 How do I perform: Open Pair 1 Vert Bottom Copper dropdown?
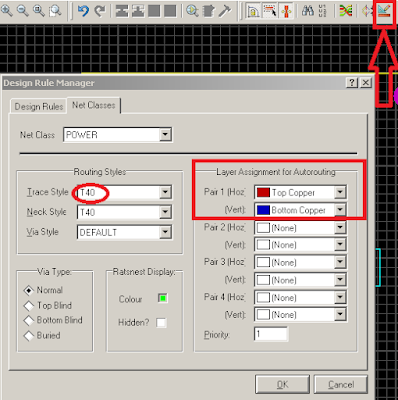pyautogui.click(x=340, y=210)
